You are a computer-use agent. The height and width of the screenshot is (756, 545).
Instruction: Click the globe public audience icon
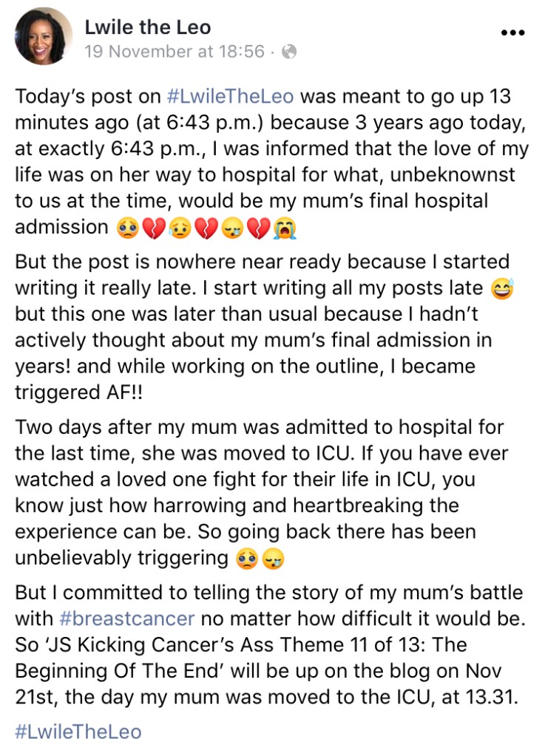click(x=291, y=52)
